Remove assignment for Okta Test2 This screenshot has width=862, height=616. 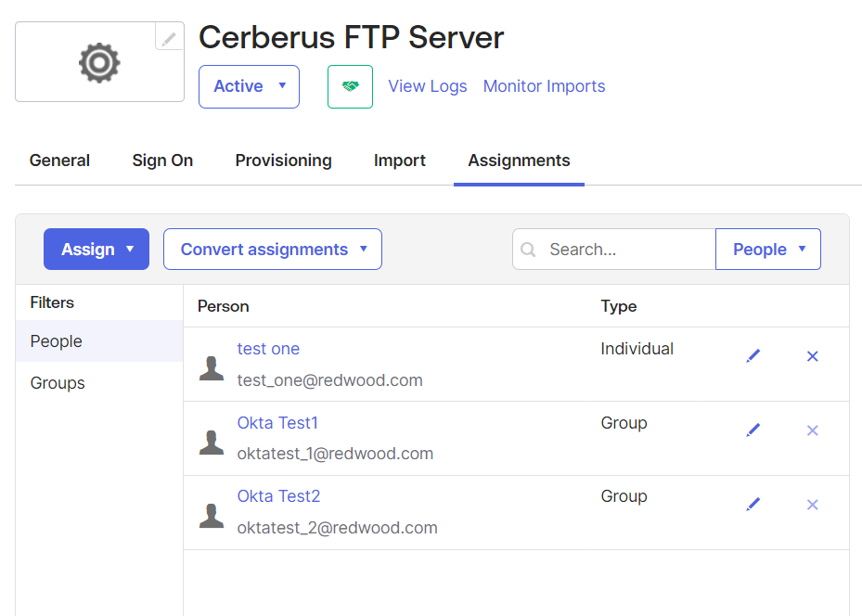click(813, 505)
